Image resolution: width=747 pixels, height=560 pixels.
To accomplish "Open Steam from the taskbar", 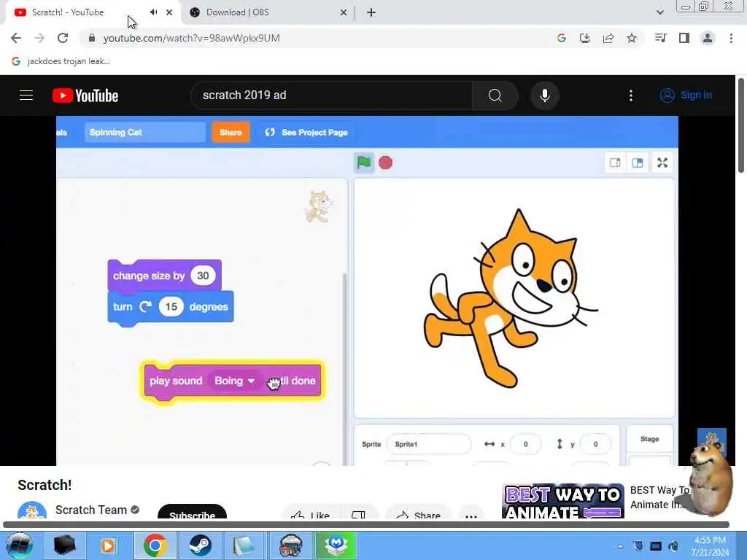I will [x=200, y=545].
